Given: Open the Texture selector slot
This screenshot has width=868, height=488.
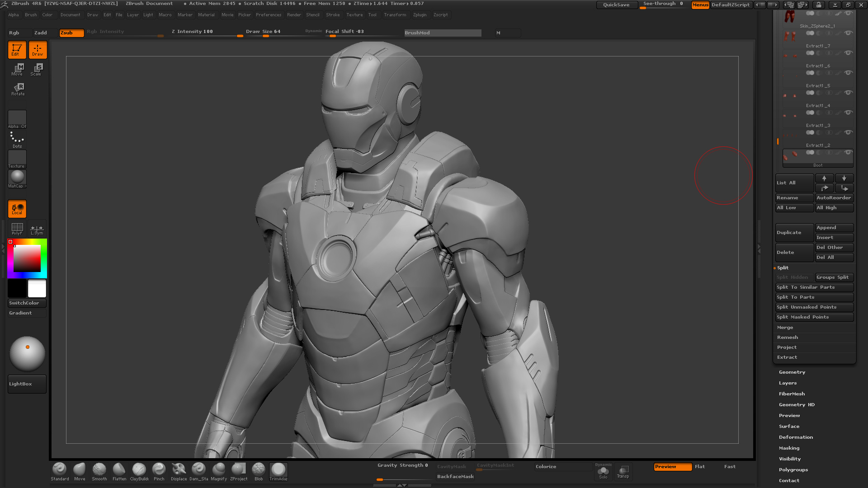Looking at the screenshot, I should pos(17,160).
